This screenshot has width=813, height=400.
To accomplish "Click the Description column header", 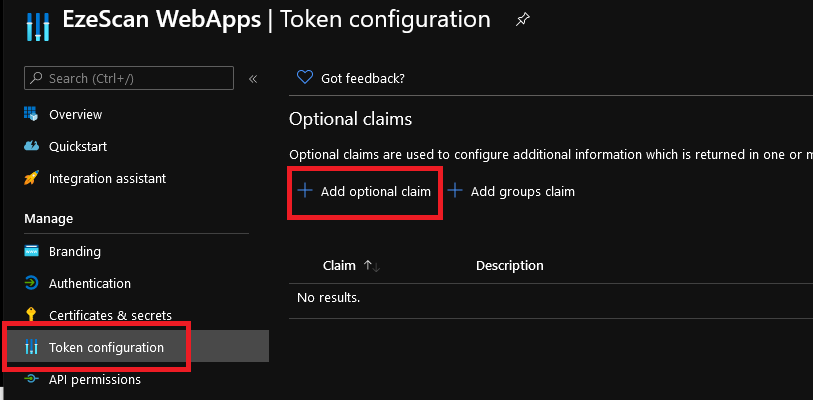I will coord(509,265).
